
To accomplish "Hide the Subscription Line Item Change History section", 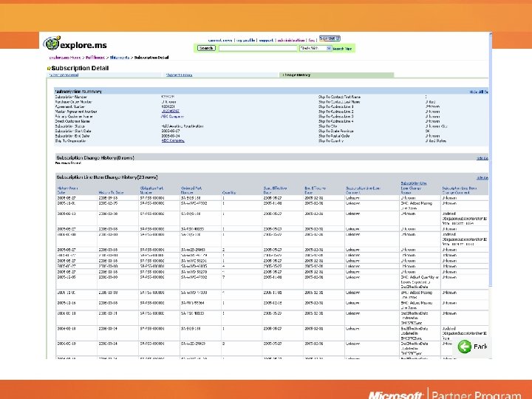I will pyautogui.click(x=482, y=178).
